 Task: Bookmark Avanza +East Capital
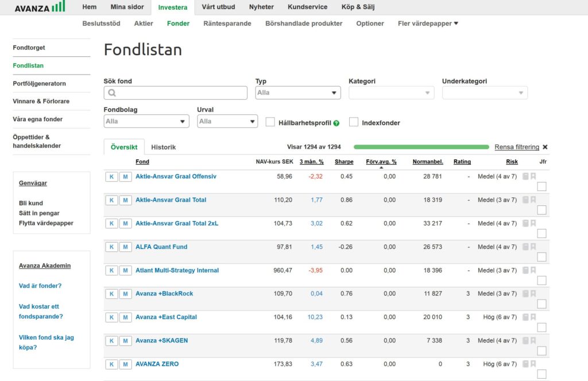[533, 317]
